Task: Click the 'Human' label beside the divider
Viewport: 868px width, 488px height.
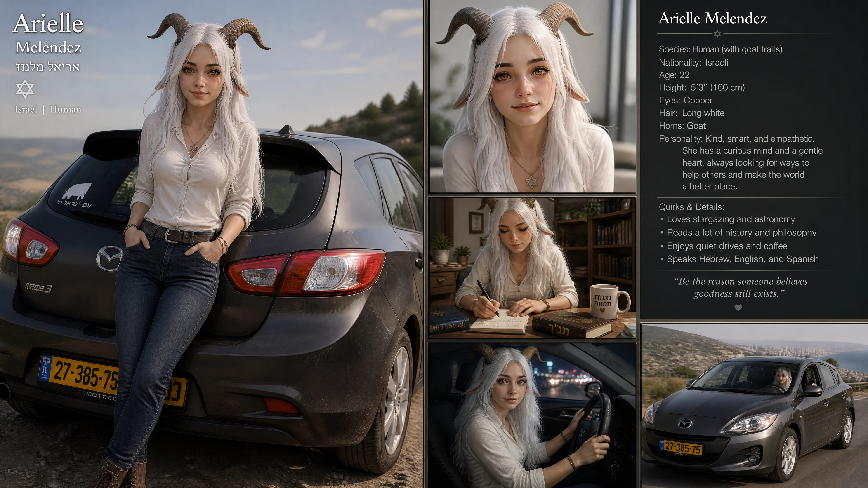Action: [65, 109]
